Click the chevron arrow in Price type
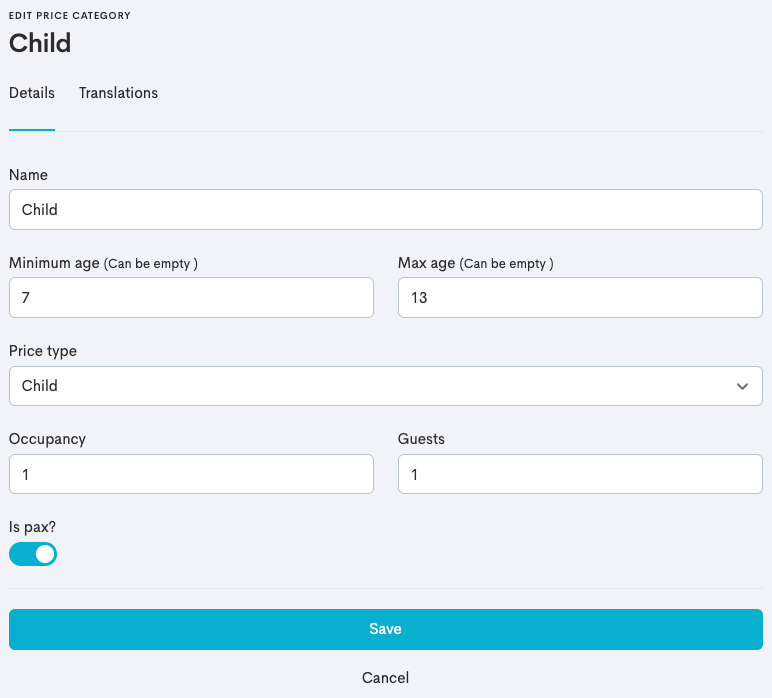 742,386
